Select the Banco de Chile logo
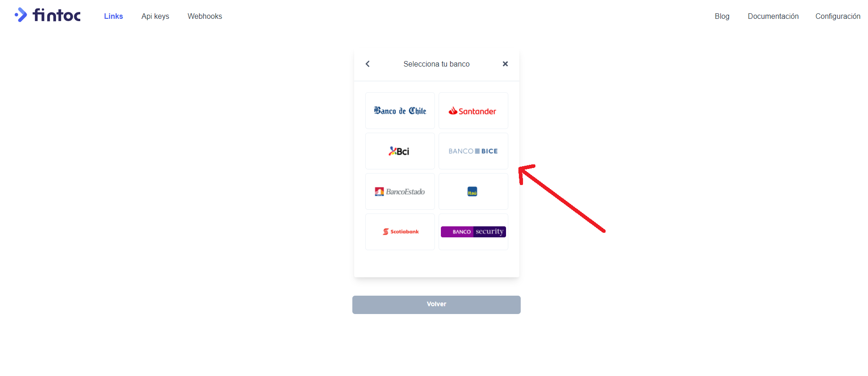This screenshot has height=376, width=868. point(400,111)
